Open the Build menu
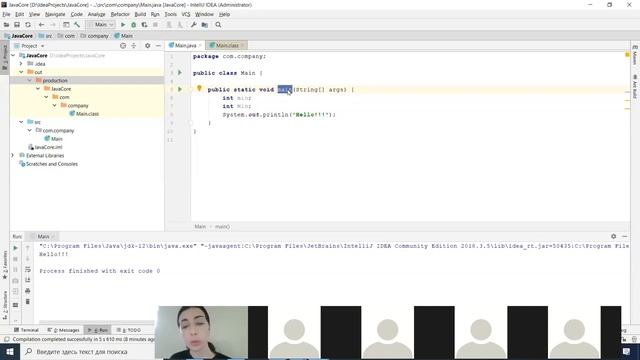 140,14
